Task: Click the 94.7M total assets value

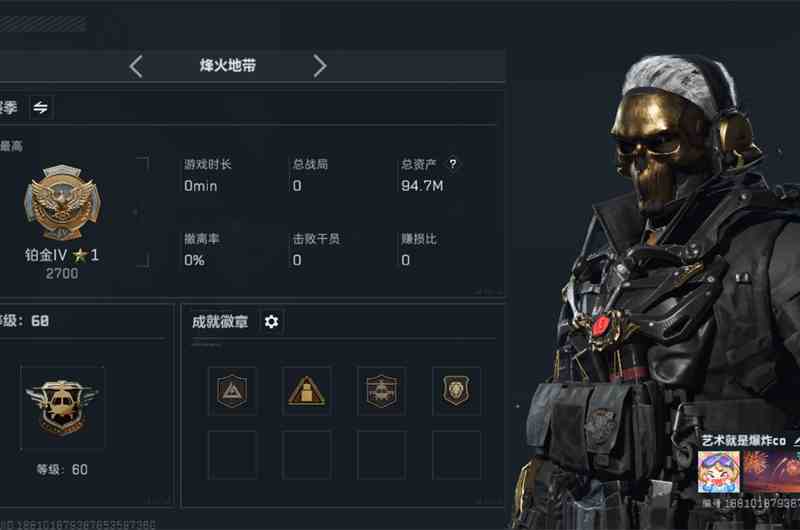Action: click(x=422, y=186)
